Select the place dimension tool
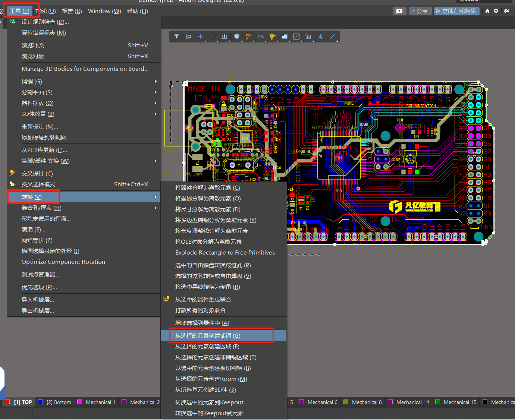This screenshot has height=420, width=515. click(x=308, y=37)
